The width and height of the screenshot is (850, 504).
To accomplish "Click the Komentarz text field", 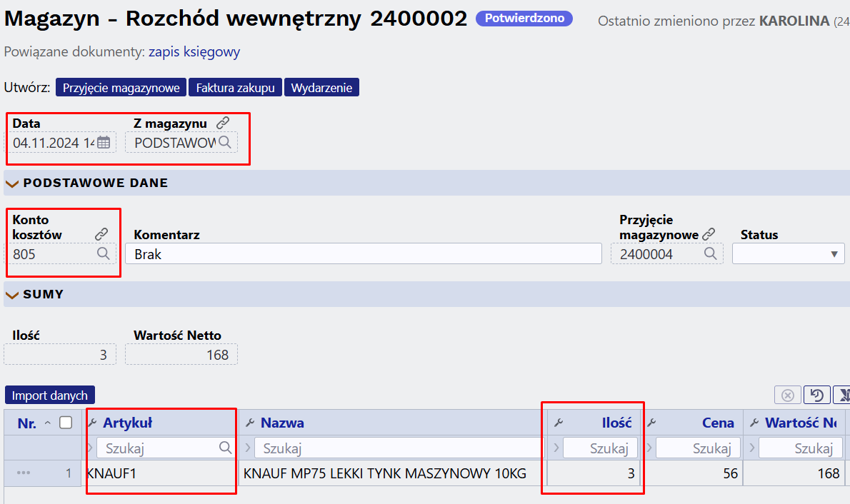I will [x=363, y=253].
